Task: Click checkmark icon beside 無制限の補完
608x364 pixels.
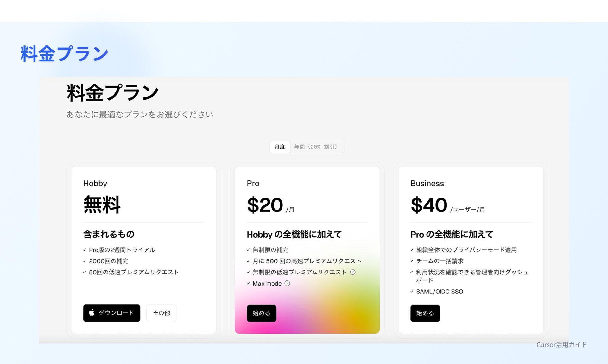Action: [248, 250]
